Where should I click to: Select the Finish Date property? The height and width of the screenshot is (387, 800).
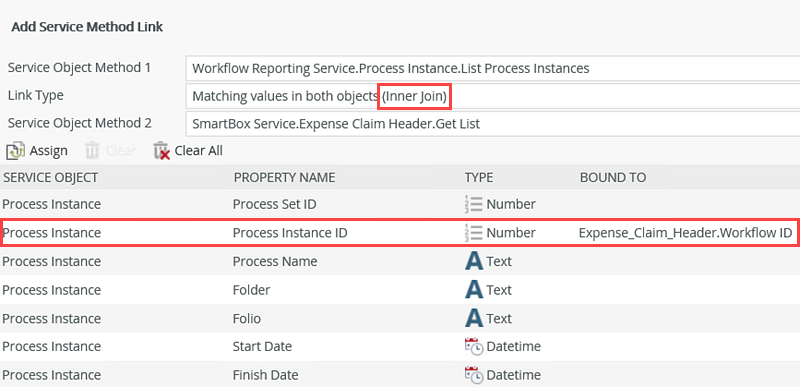[x=265, y=375]
